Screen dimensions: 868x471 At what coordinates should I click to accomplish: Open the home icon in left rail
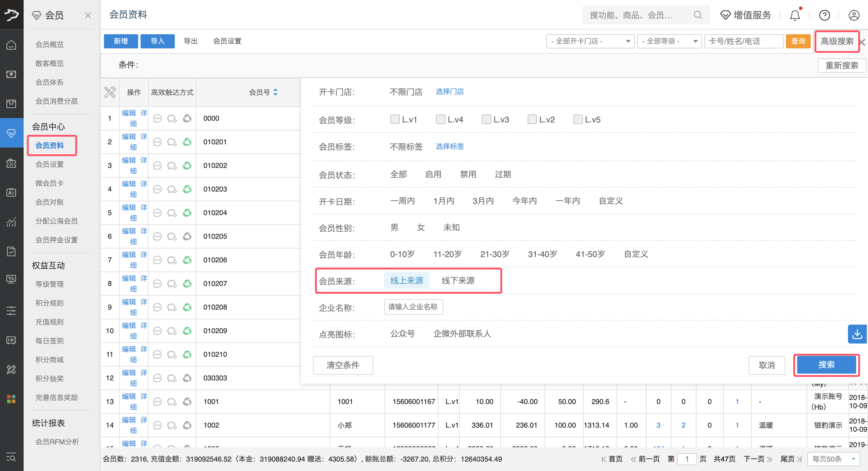[11, 45]
